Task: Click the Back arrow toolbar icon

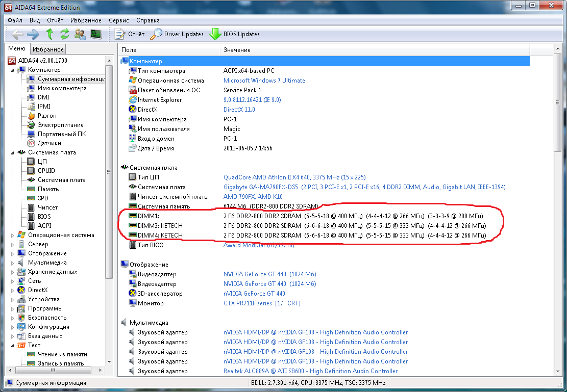Action: (x=17, y=34)
